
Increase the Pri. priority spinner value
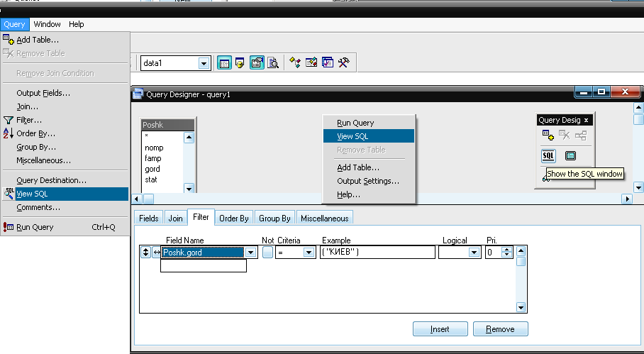click(x=507, y=250)
